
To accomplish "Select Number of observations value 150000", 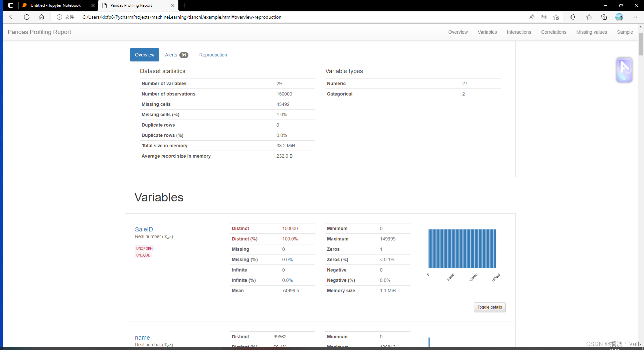I will pos(284,94).
